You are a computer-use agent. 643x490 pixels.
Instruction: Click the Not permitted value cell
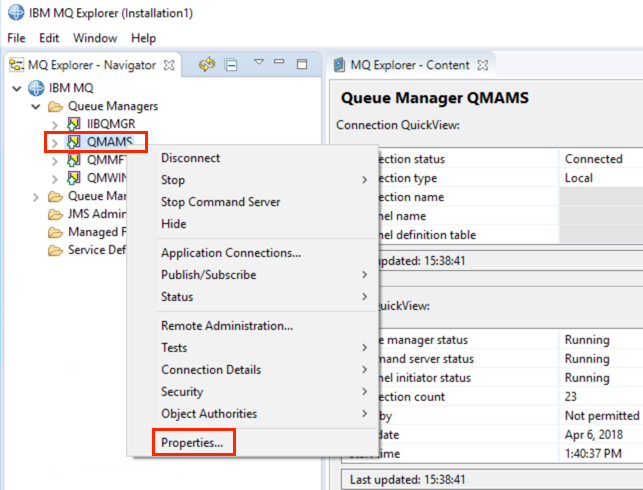tap(602, 415)
